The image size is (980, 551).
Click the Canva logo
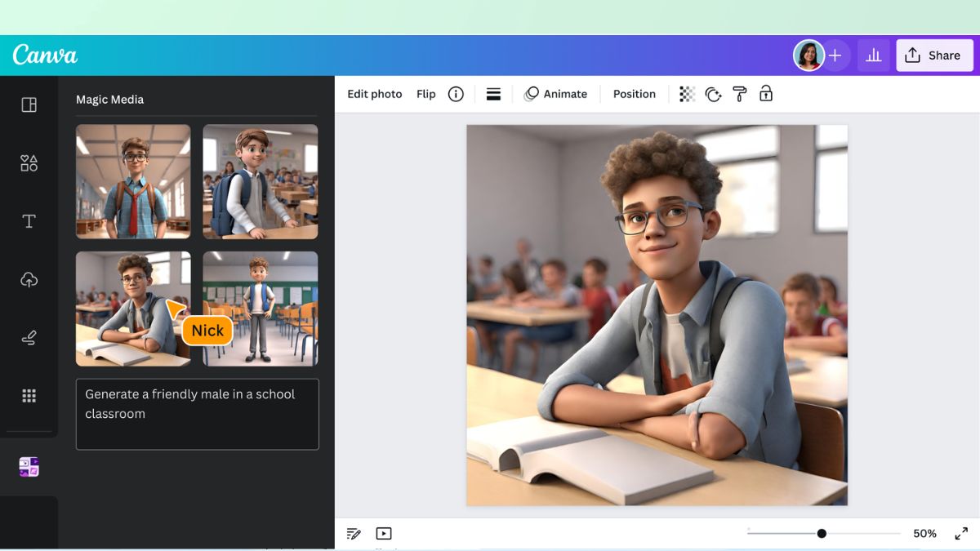pos(45,55)
